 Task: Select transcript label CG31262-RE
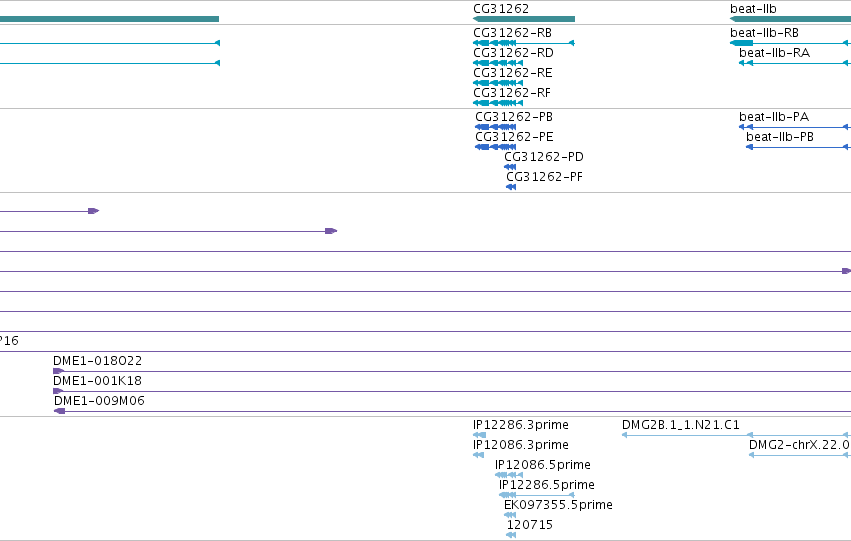tap(513, 73)
